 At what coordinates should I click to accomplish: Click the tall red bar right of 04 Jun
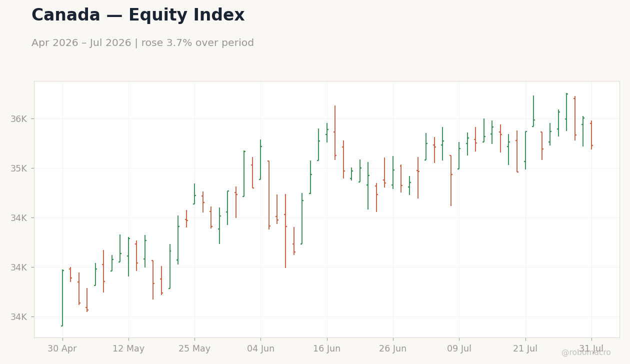coord(269,194)
